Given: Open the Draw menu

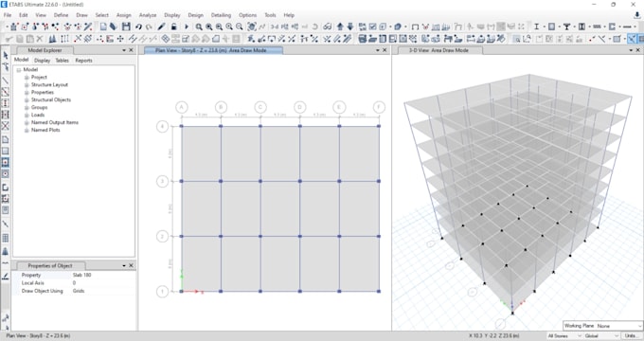Looking at the screenshot, I should (81, 15).
